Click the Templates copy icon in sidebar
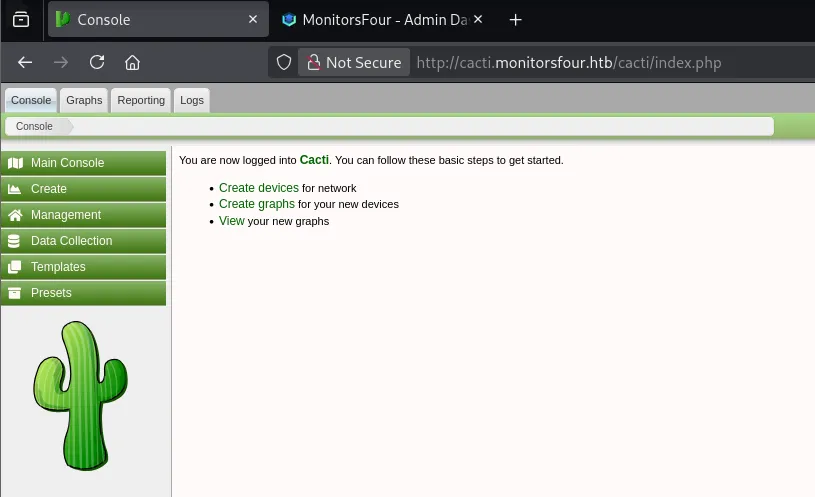Viewport: 815px width, 497px height. [14, 267]
